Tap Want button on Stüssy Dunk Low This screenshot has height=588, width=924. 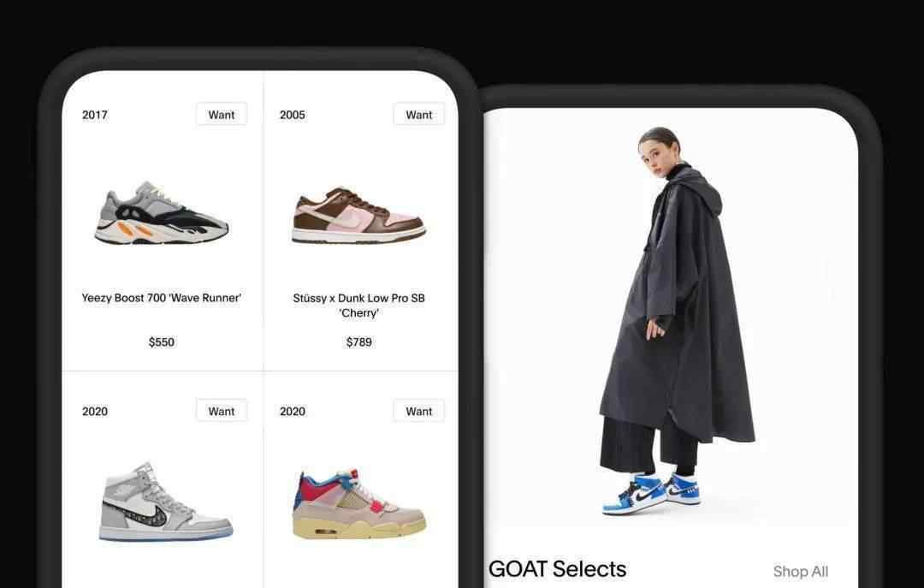(x=418, y=115)
